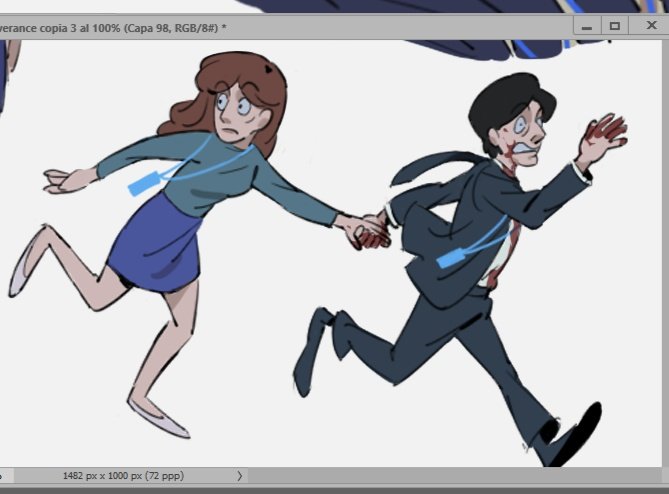Close the document window

pyautogui.click(x=651, y=26)
